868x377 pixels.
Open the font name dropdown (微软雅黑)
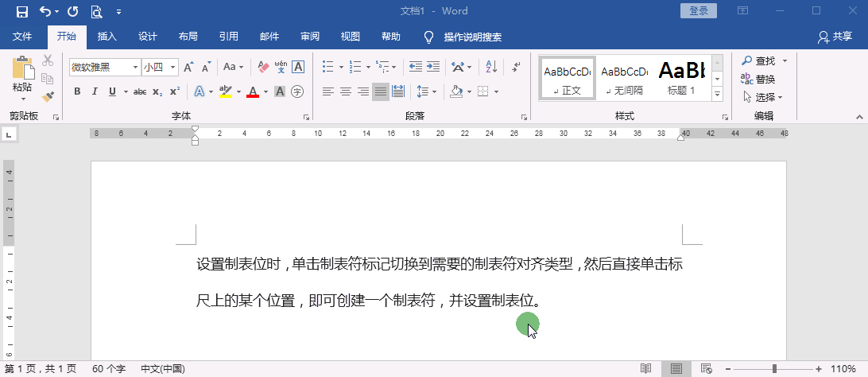[135, 68]
